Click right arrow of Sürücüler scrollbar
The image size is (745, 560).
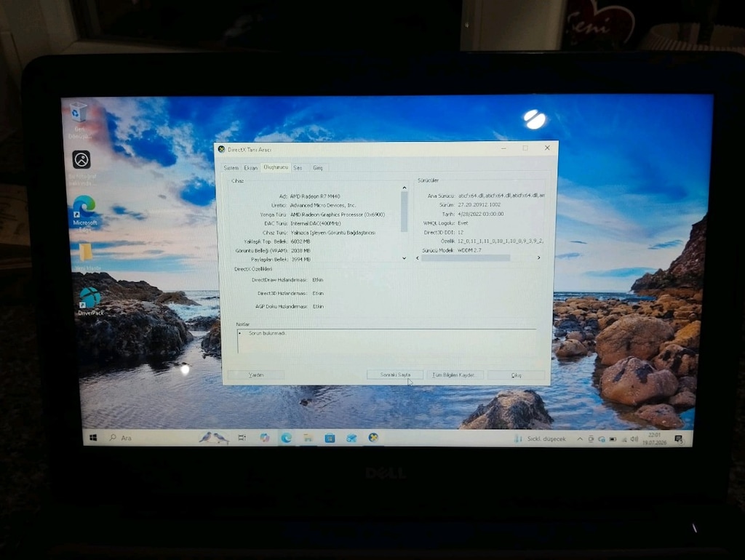coord(539,258)
